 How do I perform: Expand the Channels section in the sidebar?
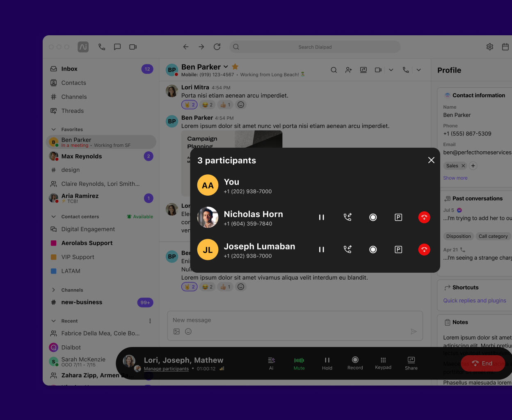(x=54, y=290)
